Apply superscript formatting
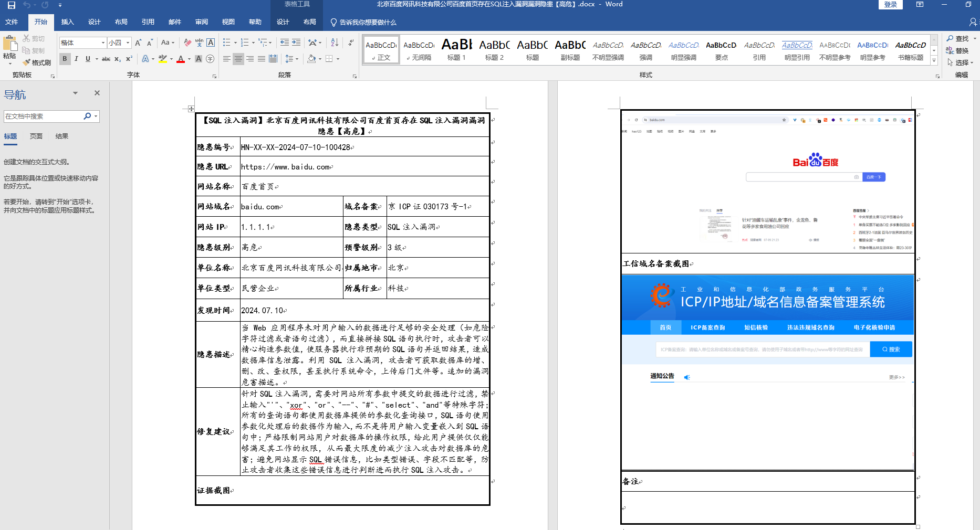980x530 pixels. point(129,59)
